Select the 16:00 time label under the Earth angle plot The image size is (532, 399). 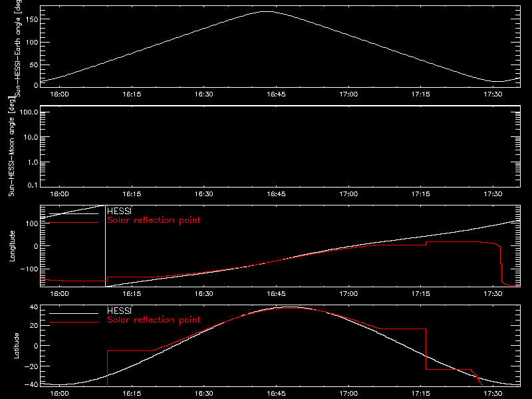click(x=59, y=94)
